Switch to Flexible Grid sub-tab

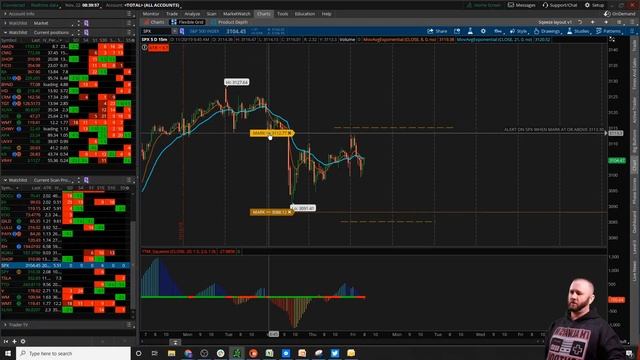[187, 22]
